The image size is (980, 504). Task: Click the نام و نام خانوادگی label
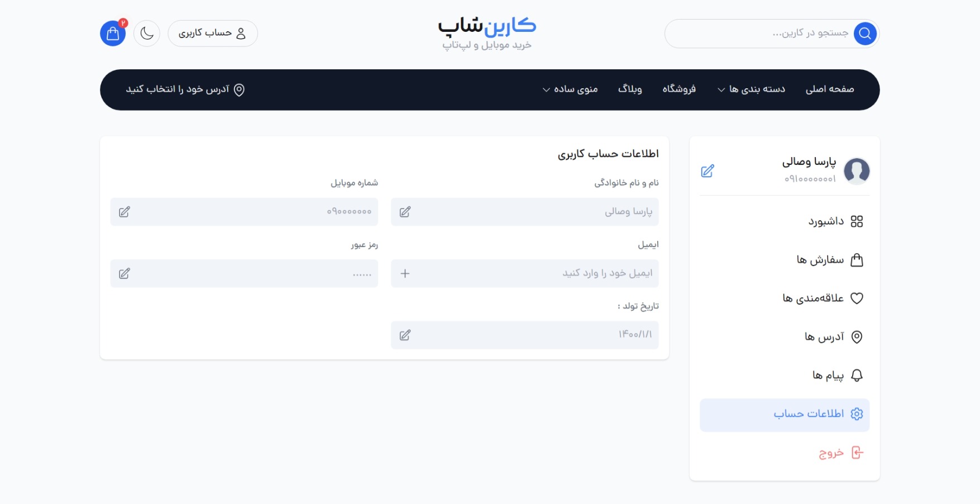pyautogui.click(x=627, y=183)
